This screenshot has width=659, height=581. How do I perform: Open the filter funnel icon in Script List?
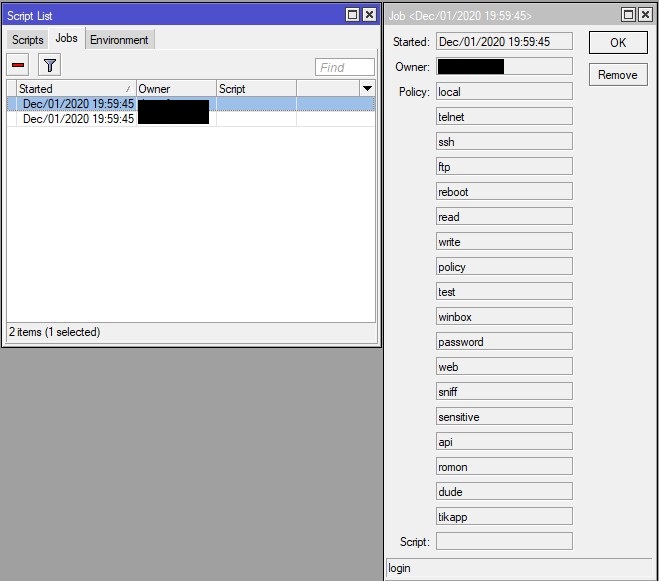50,65
